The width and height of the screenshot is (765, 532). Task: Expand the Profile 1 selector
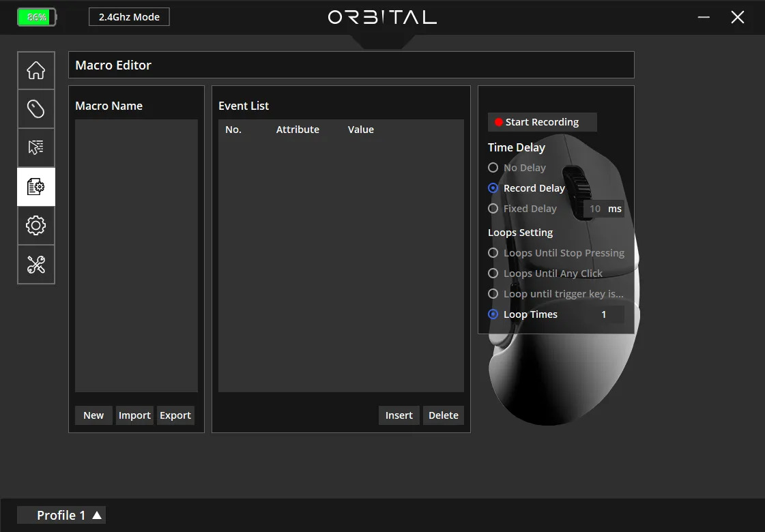[x=61, y=515]
